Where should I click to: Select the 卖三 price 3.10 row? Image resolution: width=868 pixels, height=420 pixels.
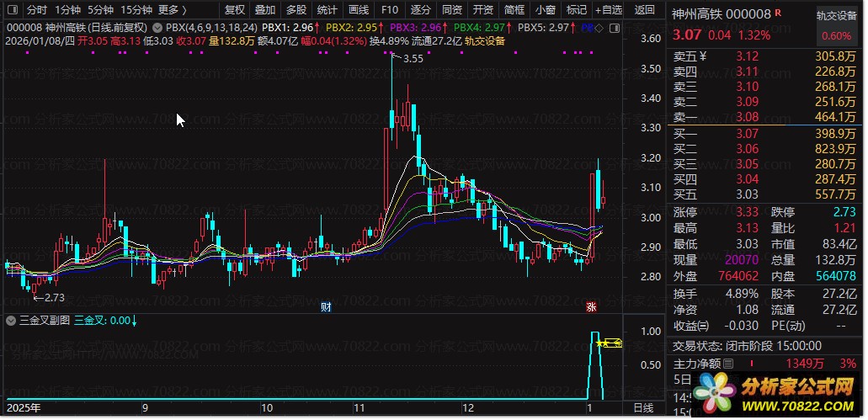(x=765, y=87)
